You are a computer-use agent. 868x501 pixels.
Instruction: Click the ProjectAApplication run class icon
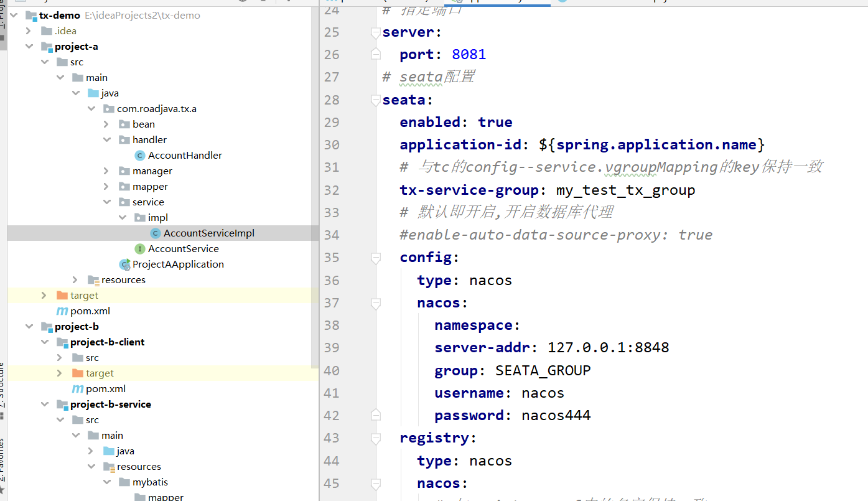pyautogui.click(x=124, y=264)
